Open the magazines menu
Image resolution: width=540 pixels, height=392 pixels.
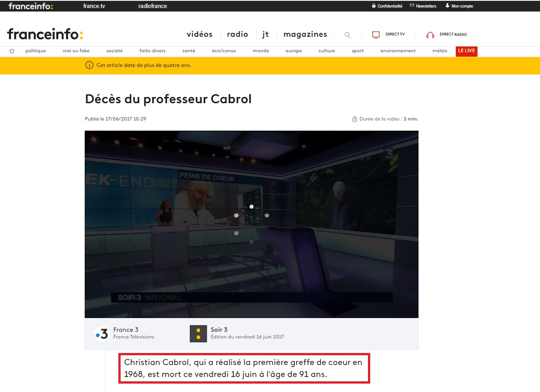[x=305, y=35]
